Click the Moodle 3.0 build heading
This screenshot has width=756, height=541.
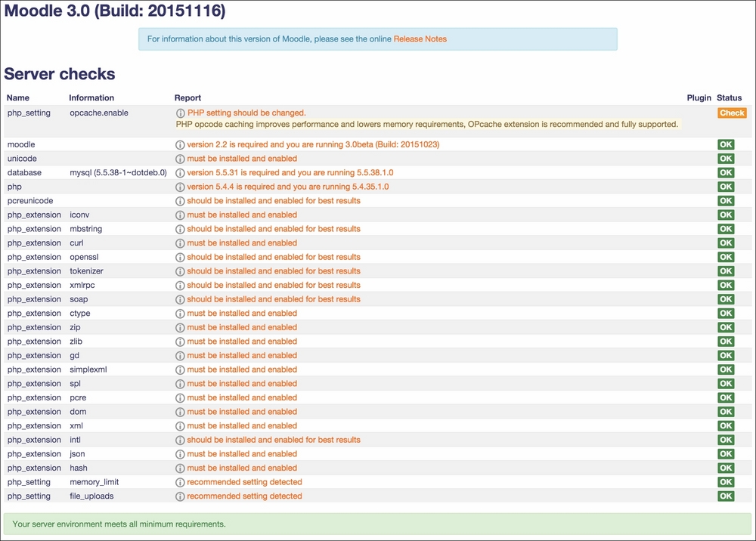tap(115, 11)
